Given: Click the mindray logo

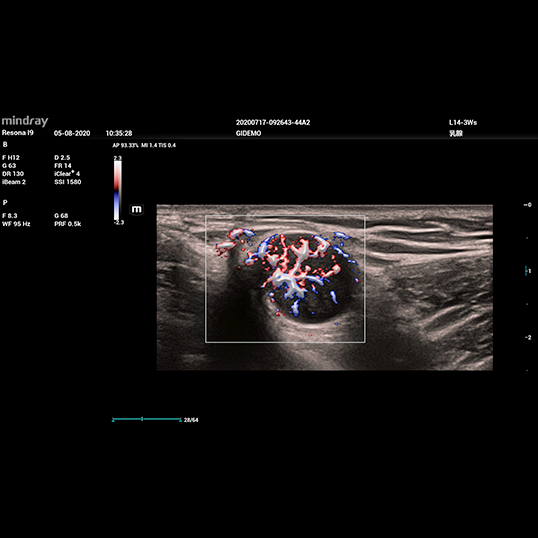Looking at the screenshot, I should pyautogui.click(x=25, y=121).
